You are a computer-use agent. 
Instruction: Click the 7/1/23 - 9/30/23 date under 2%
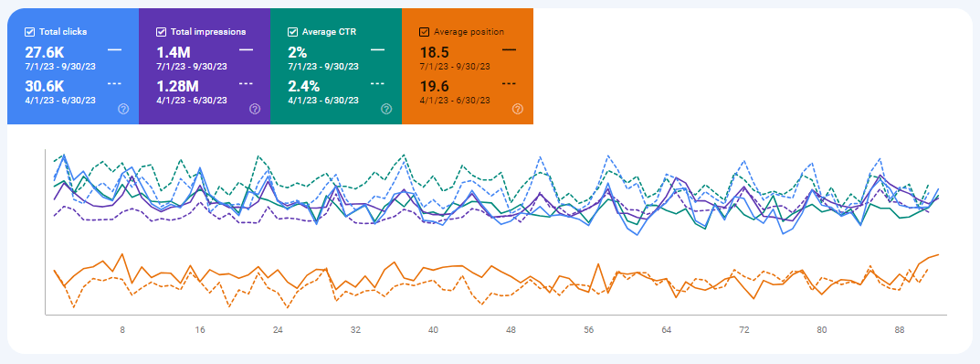[323, 66]
